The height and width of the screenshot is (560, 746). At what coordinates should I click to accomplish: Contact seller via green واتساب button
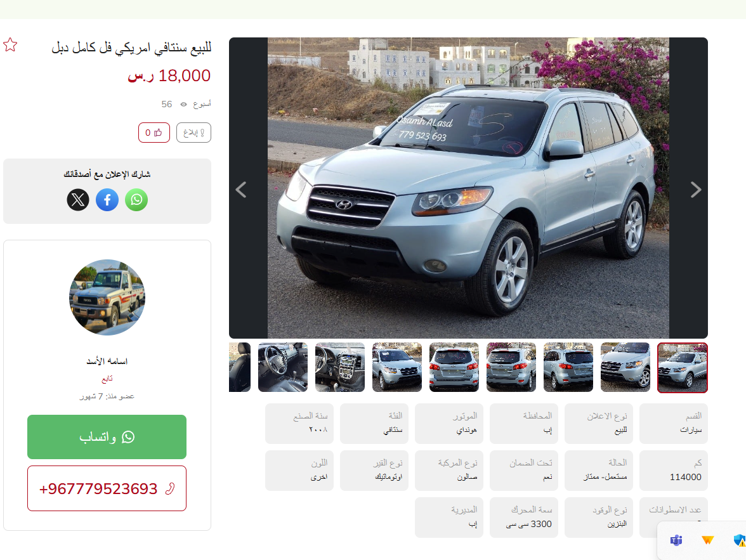coord(107,437)
